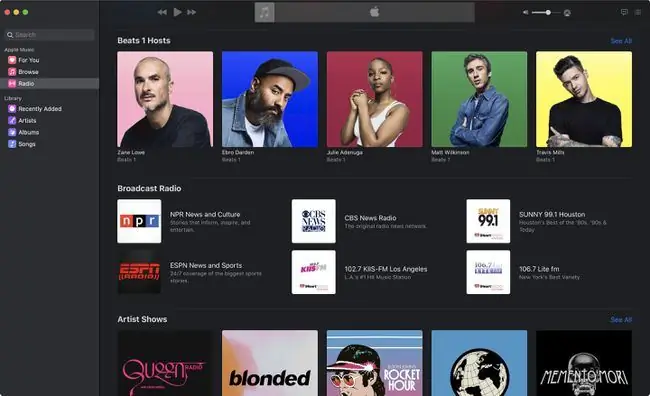650x396 pixels.
Task: Click the Play button in the toolbar
Action: click(x=177, y=12)
